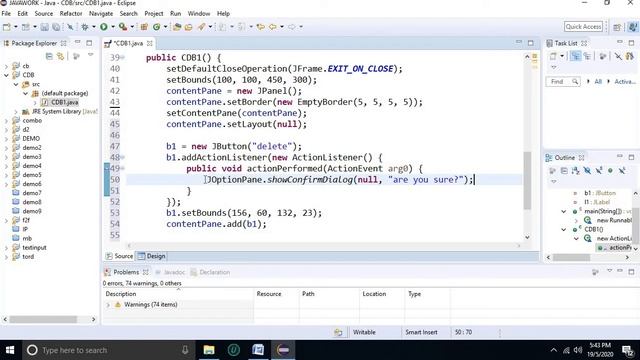Click the Activate link in Task List

pyautogui.click(x=625, y=82)
